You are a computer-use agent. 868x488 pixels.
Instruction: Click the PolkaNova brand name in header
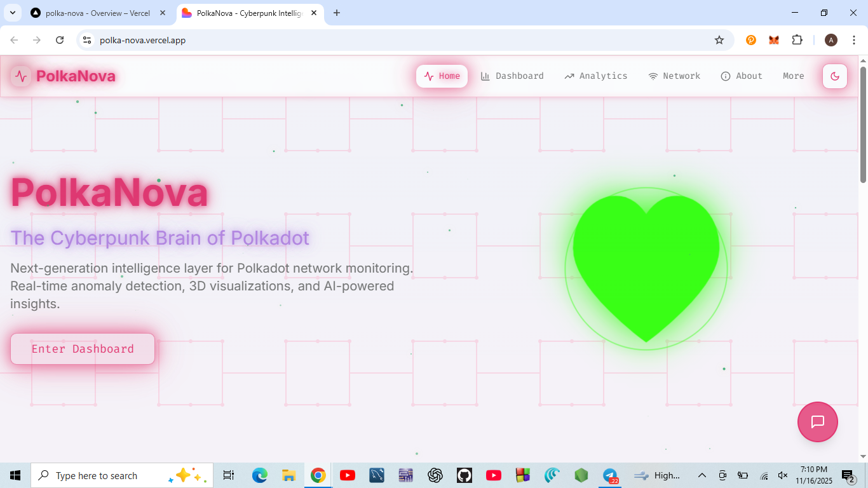[x=76, y=76]
